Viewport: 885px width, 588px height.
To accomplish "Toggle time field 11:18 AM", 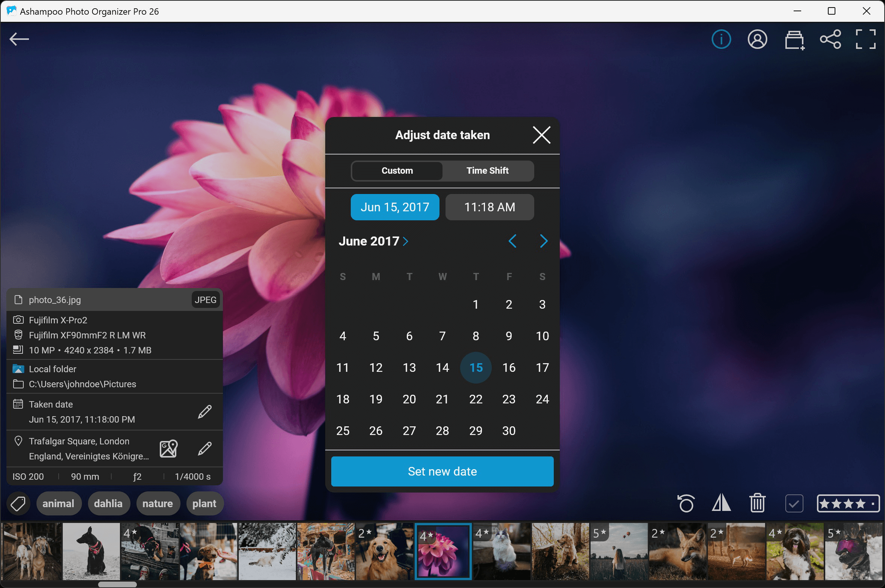I will [489, 207].
